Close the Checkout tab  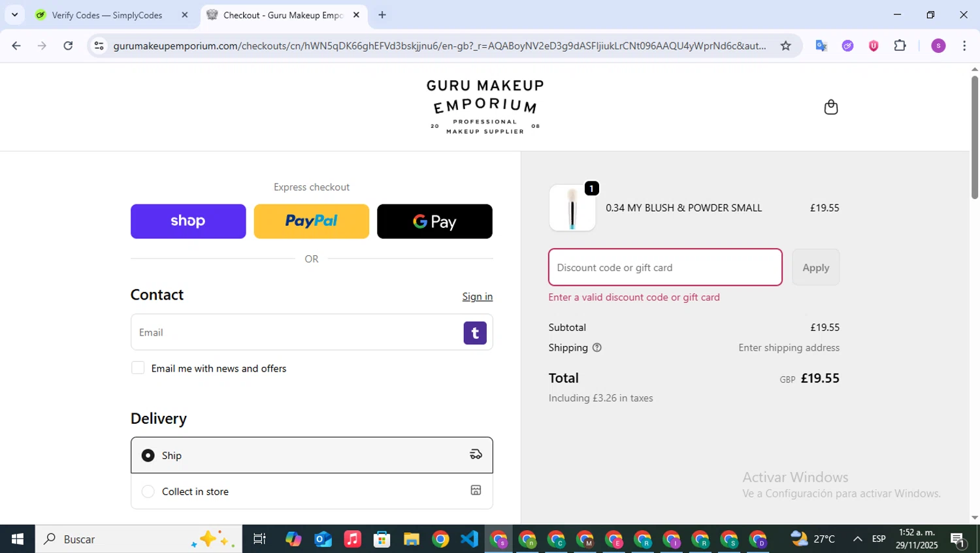click(x=356, y=15)
